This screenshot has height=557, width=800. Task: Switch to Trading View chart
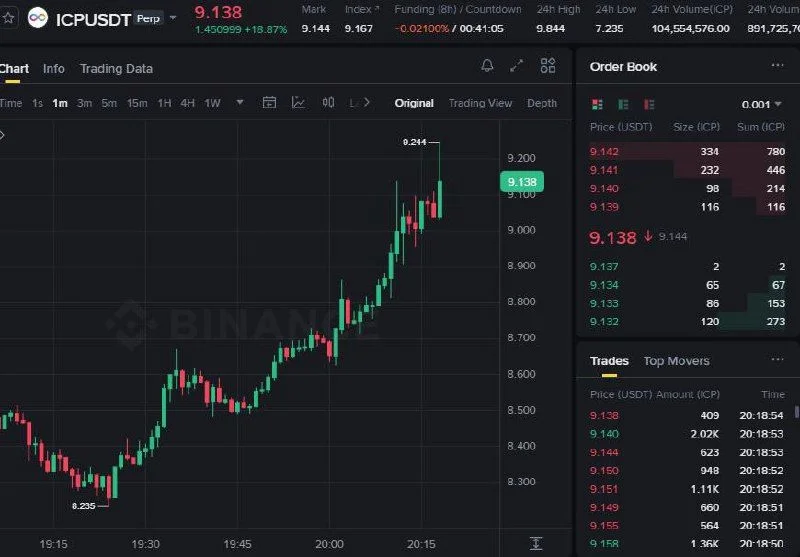480,103
